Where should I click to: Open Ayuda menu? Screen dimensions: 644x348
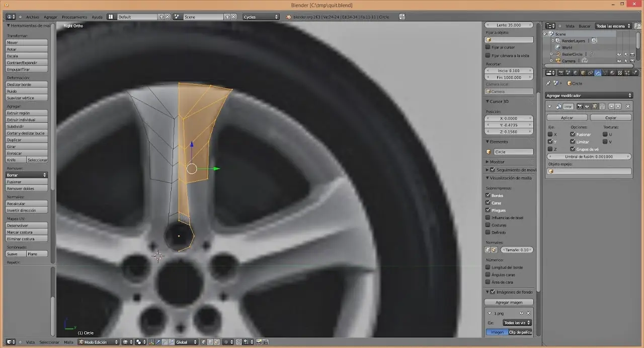point(97,17)
